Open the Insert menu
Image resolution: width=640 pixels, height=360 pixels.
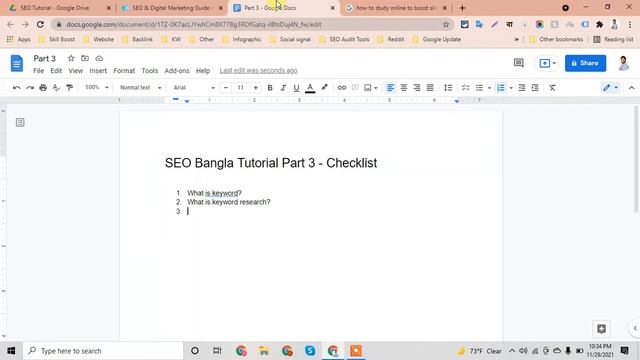98,71
